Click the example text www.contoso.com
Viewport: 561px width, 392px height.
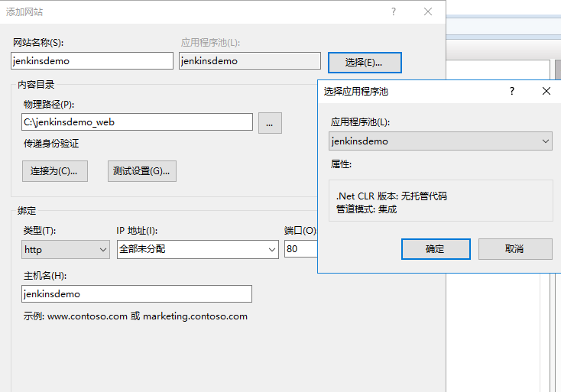coord(87,316)
